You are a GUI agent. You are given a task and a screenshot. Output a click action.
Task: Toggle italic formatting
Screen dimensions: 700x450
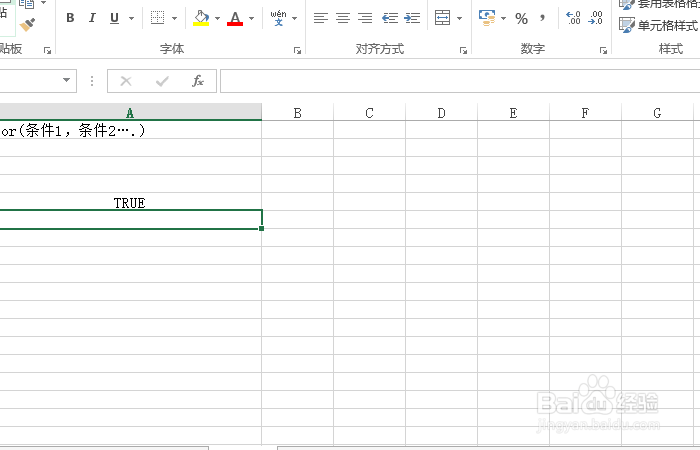(x=92, y=18)
